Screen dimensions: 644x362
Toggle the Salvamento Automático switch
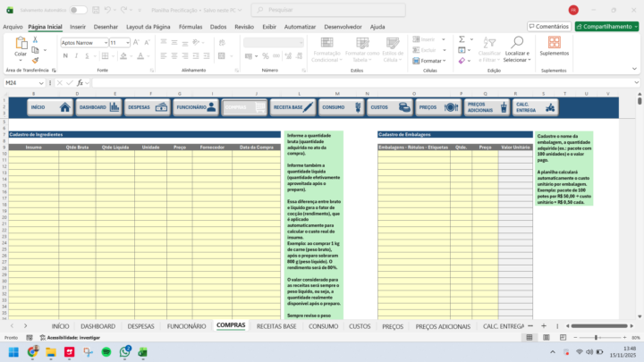(79, 10)
